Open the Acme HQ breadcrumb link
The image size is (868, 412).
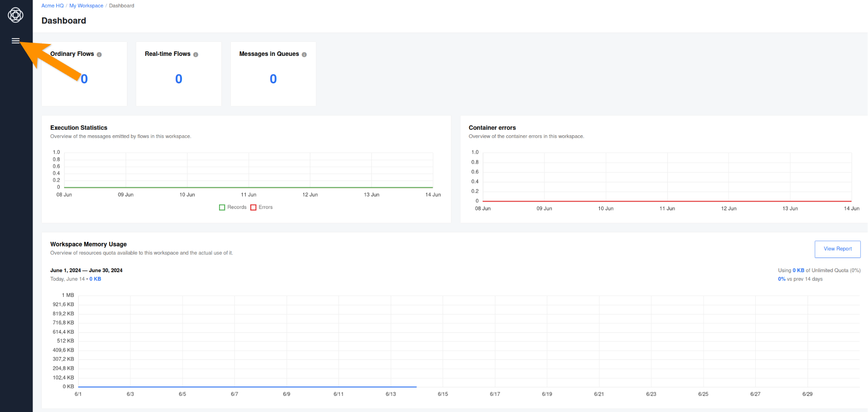(53, 5)
